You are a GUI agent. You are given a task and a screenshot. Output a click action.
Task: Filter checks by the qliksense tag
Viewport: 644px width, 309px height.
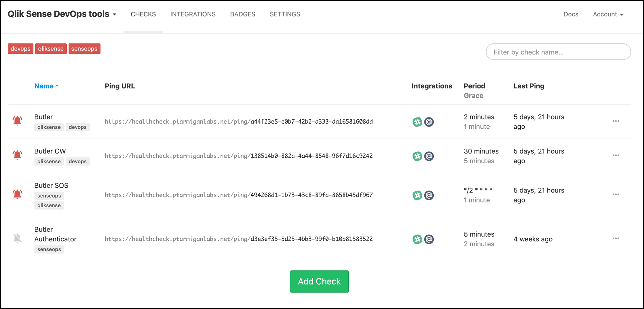pyautogui.click(x=51, y=49)
